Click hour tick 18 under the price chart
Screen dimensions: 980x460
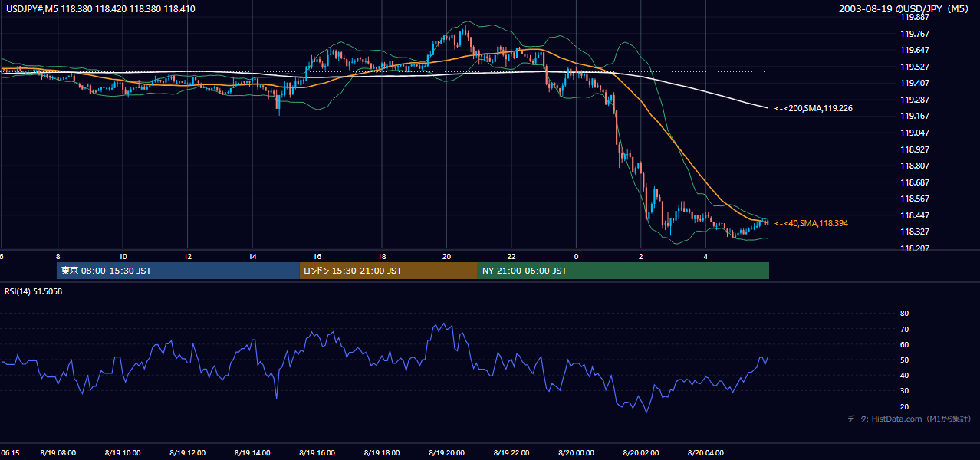(x=382, y=256)
